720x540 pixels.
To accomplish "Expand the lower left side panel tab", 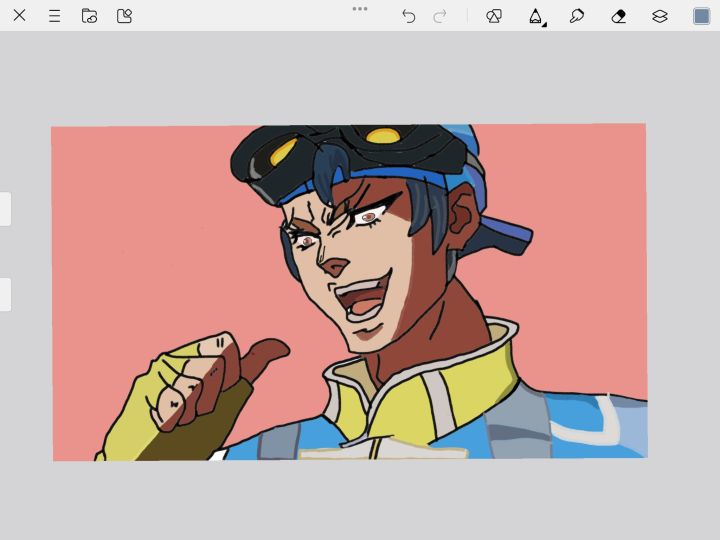I will (5, 294).
